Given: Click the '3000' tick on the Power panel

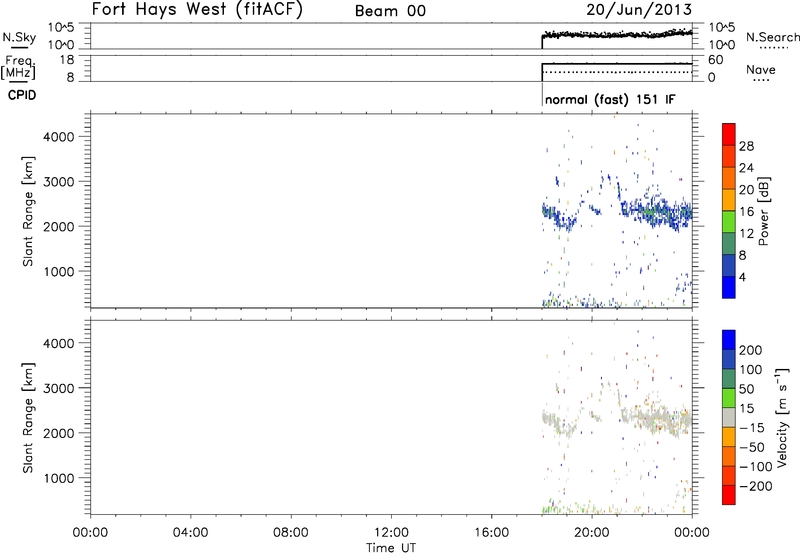Looking at the screenshot, I should pyautogui.click(x=59, y=182).
